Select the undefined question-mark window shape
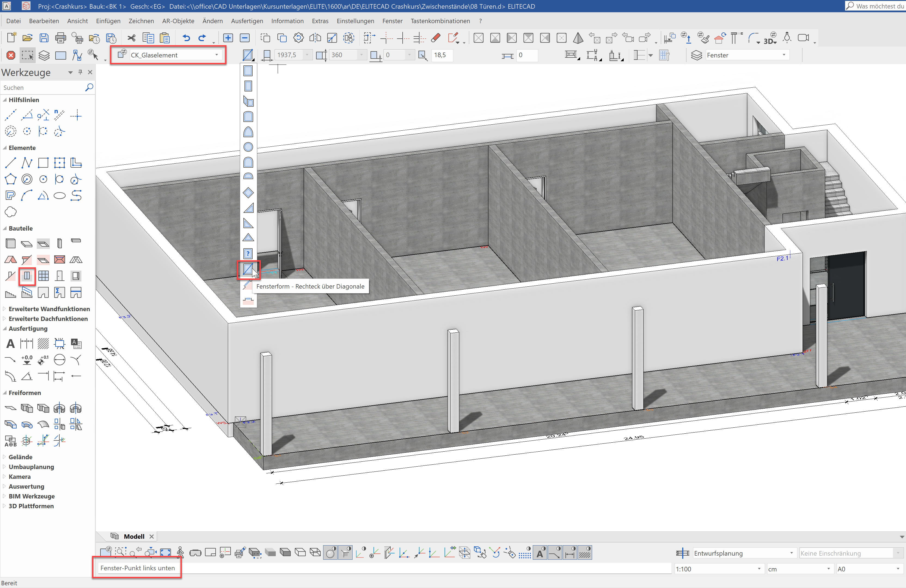Screen dimensions: 906x588 (248, 253)
